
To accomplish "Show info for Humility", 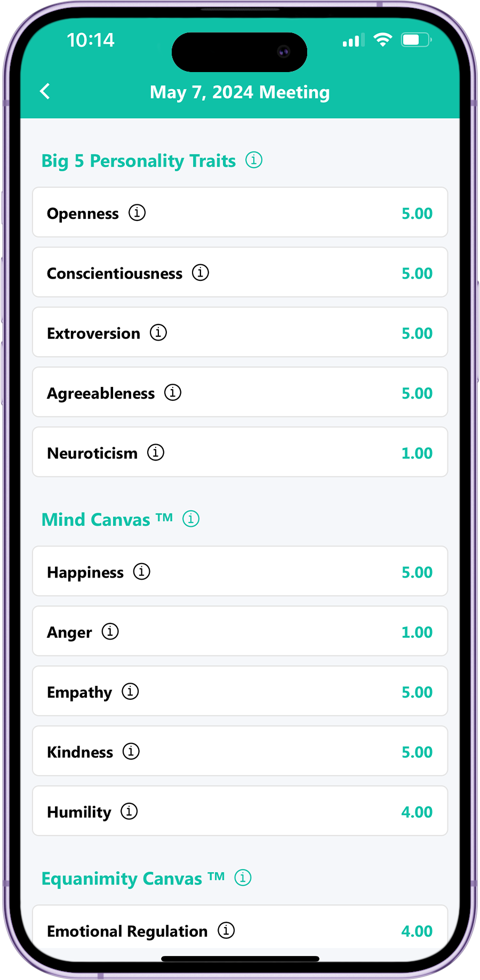I will pos(129,811).
